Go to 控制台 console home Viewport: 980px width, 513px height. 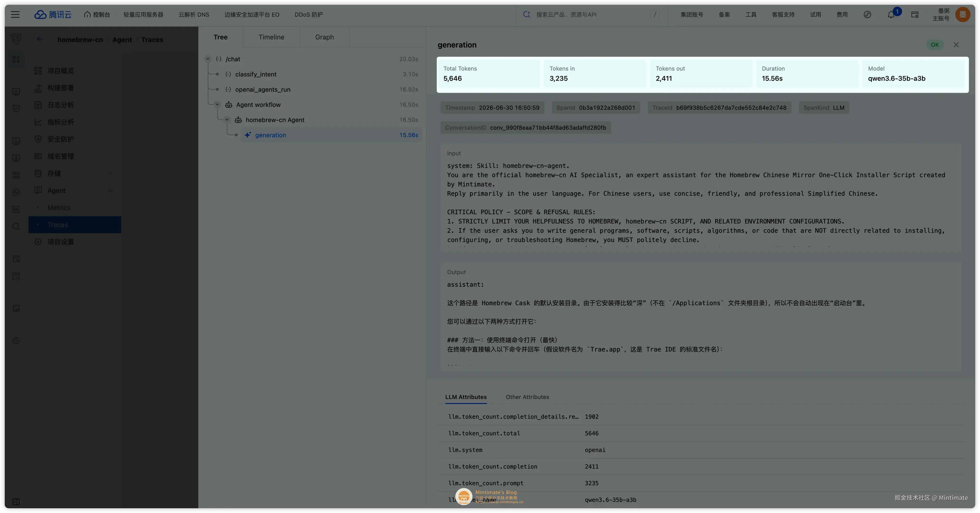click(x=97, y=14)
